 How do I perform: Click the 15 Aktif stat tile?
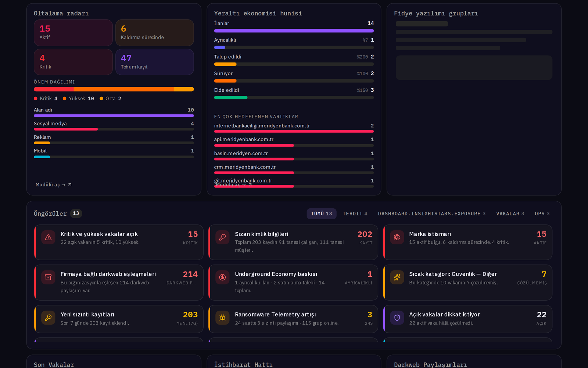tap(73, 33)
